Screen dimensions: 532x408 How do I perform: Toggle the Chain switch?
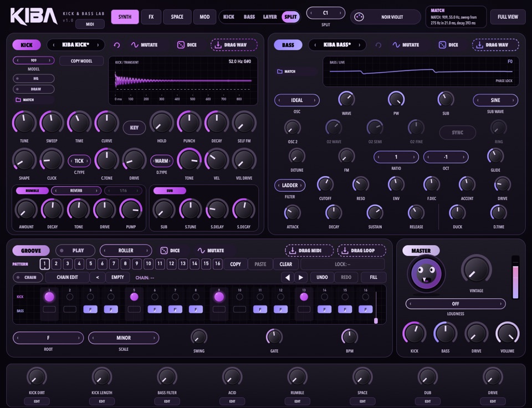pyautogui.click(x=28, y=277)
